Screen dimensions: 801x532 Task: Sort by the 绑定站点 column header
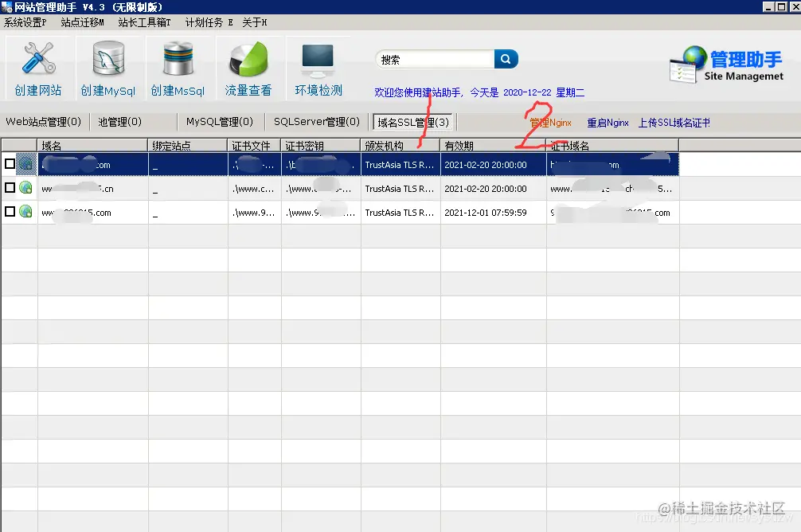tap(188, 145)
